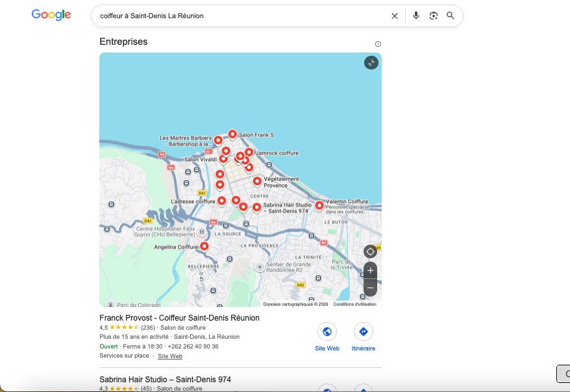Click phone number +262 262 40 90 36
The height and width of the screenshot is (392, 570).
(x=193, y=346)
